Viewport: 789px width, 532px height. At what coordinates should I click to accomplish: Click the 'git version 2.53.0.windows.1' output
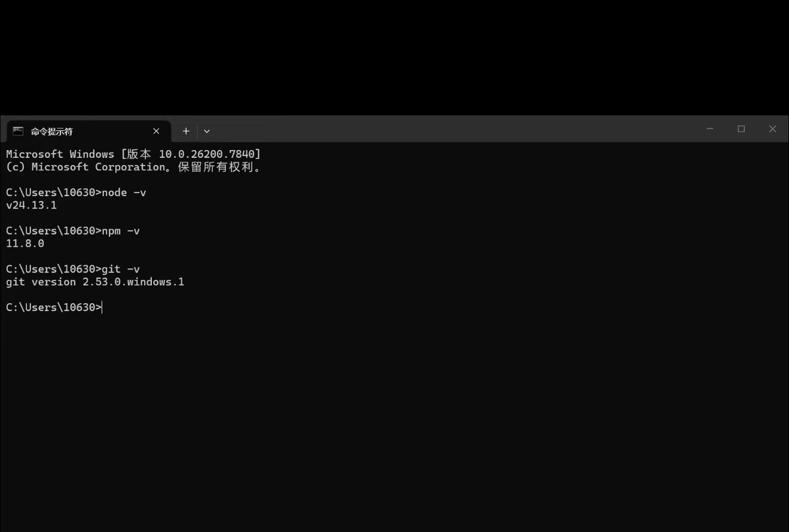tap(95, 282)
